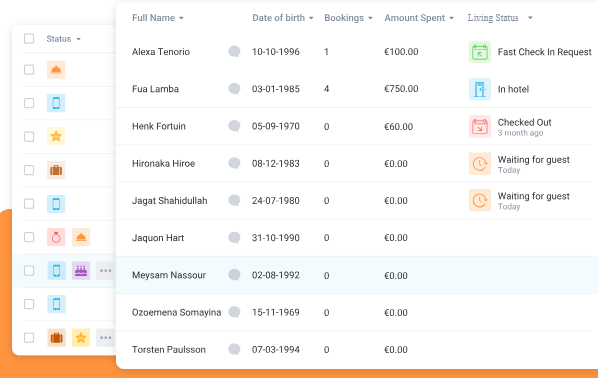
Task: Click the red ring status icon
Action: (56, 237)
